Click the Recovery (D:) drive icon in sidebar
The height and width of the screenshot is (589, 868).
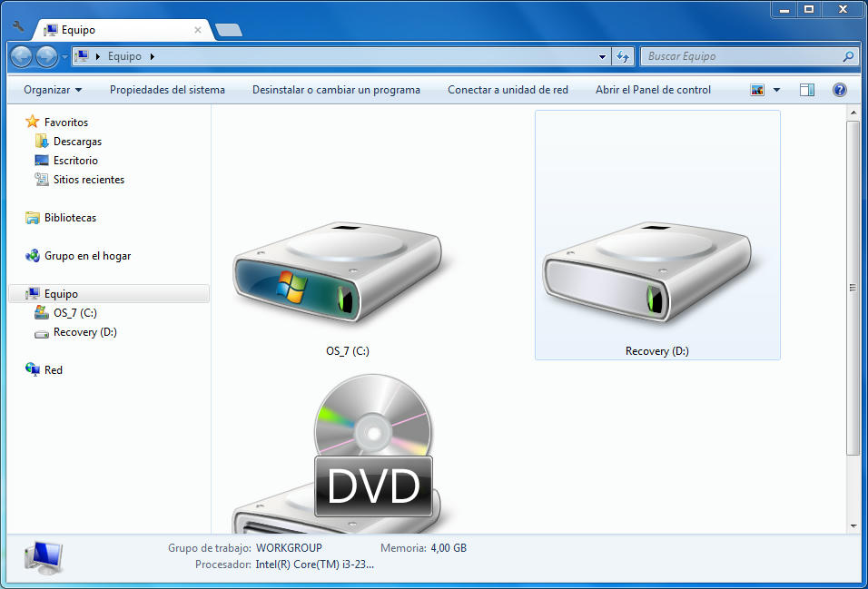click(x=42, y=334)
